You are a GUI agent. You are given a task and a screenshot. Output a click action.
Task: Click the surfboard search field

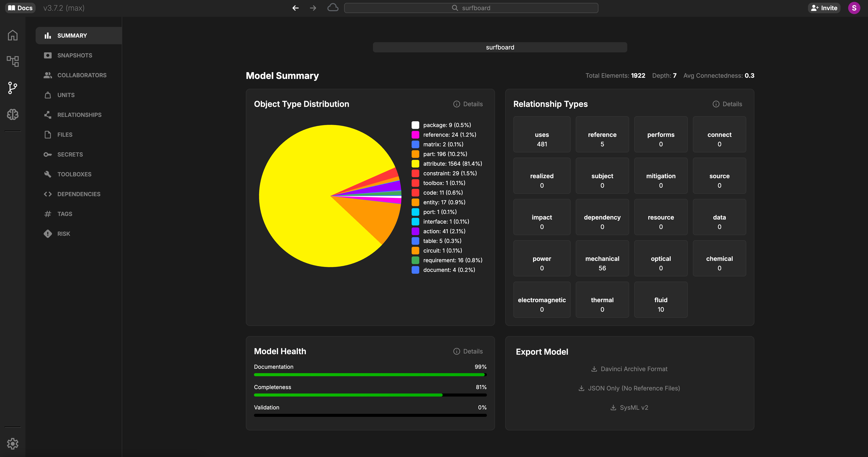point(471,8)
